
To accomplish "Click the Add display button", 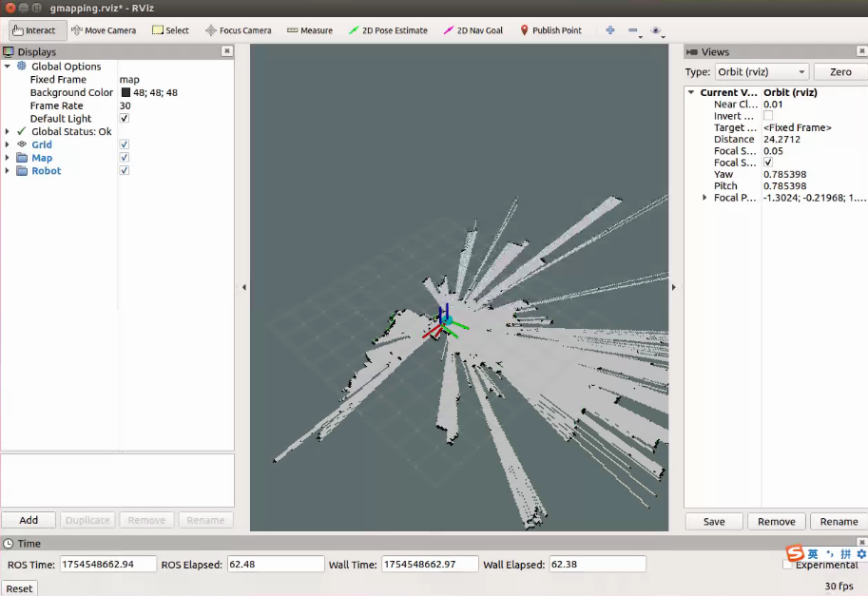I will (x=29, y=520).
